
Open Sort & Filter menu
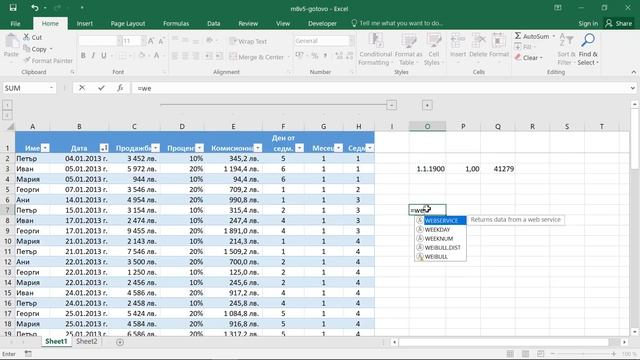566,49
